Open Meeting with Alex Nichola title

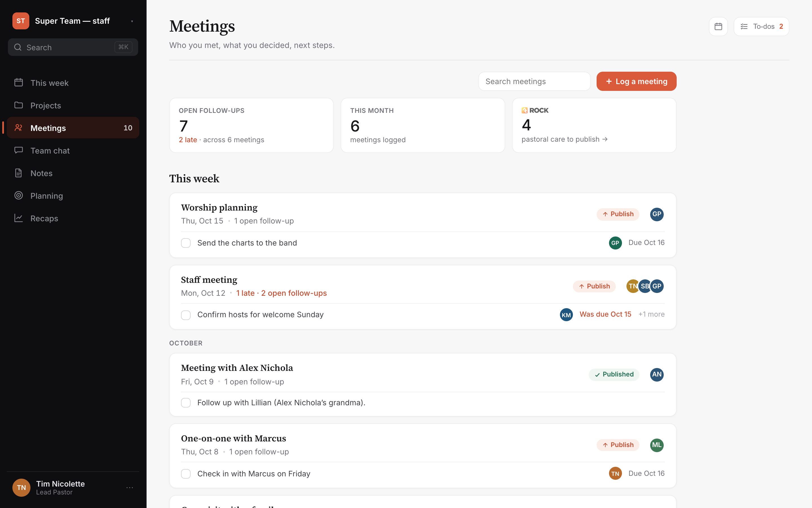pyautogui.click(x=237, y=368)
